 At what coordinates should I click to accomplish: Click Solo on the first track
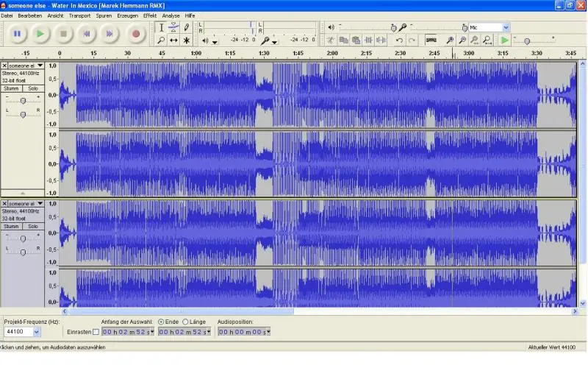pos(33,88)
